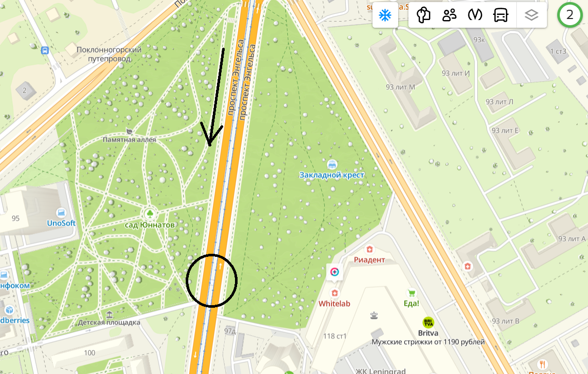588x374 pixels.
Task: Toggle the snowflake winter mode button
Action: pos(385,15)
